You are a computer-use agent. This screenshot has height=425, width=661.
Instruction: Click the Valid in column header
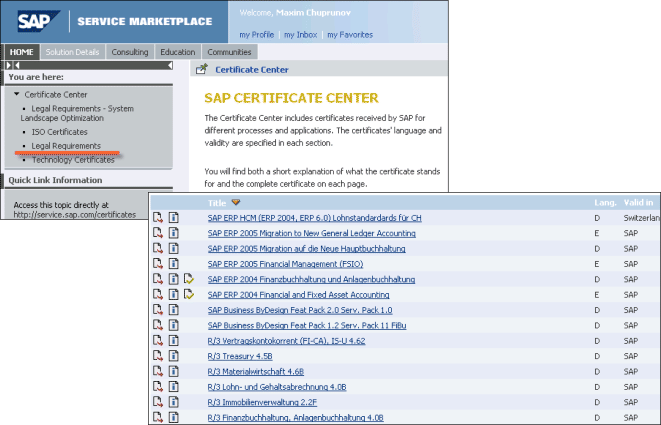tap(638, 202)
